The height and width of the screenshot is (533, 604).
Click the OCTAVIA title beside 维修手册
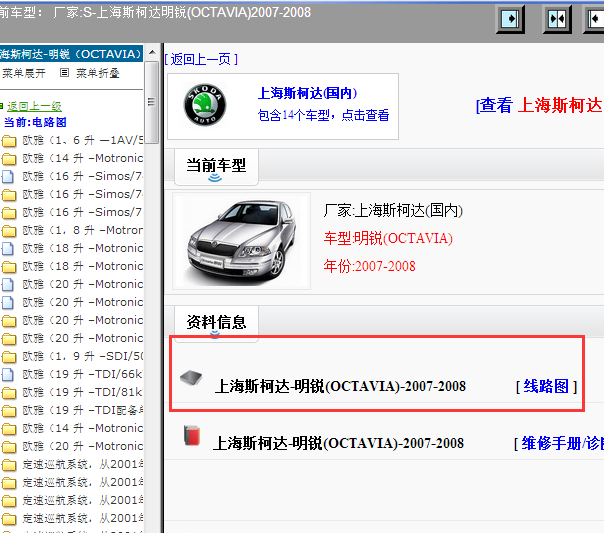[x=339, y=443]
